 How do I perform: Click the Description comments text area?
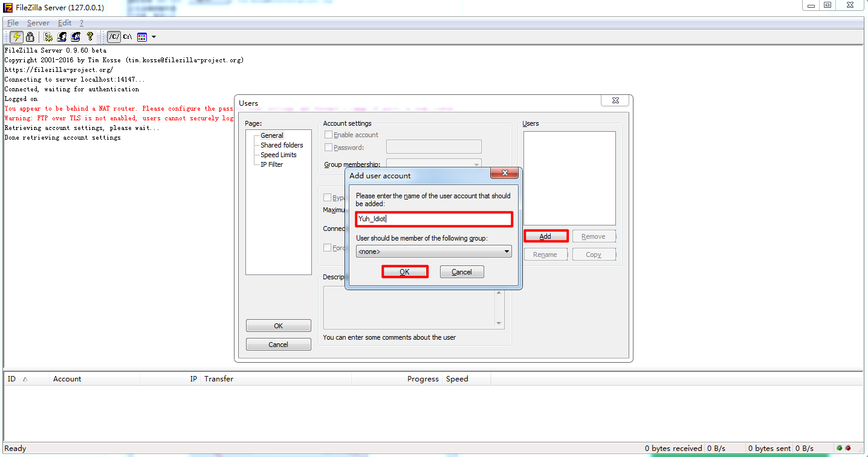(409, 308)
